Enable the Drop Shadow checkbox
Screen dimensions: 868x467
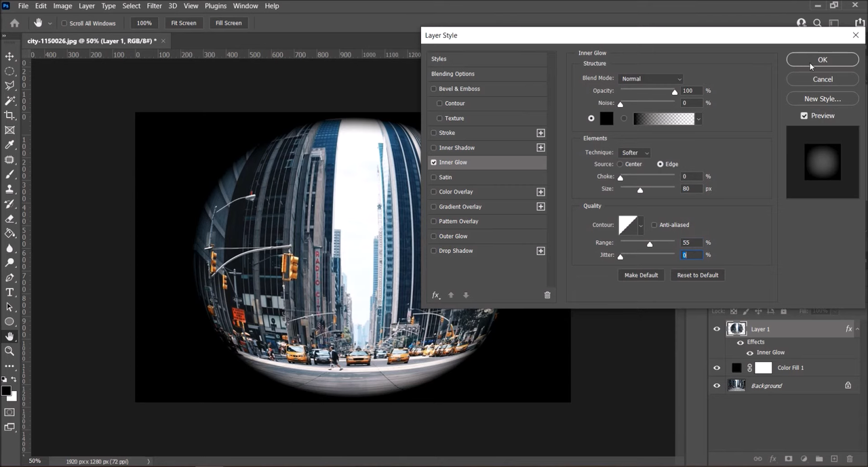click(434, 251)
